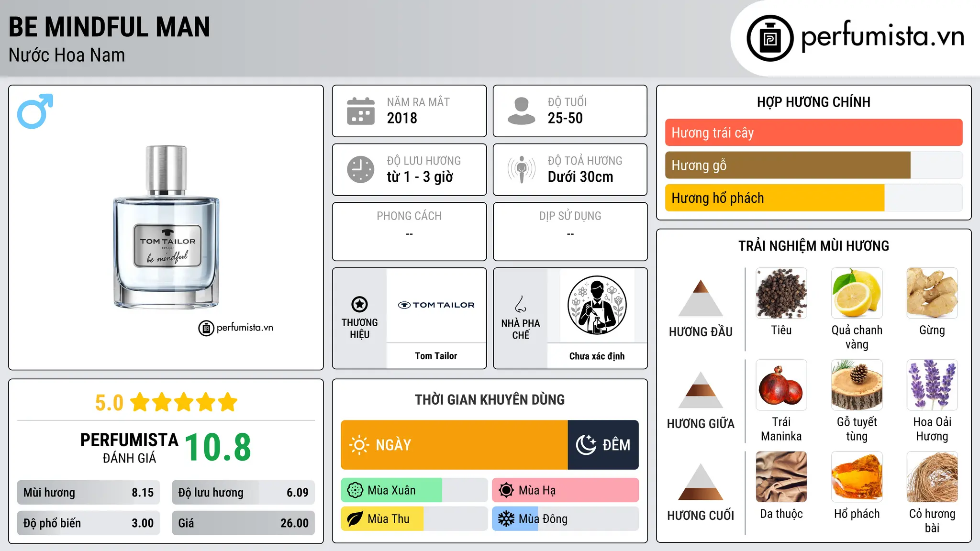Click the pink Mùa Hạ season bar

click(565, 490)
